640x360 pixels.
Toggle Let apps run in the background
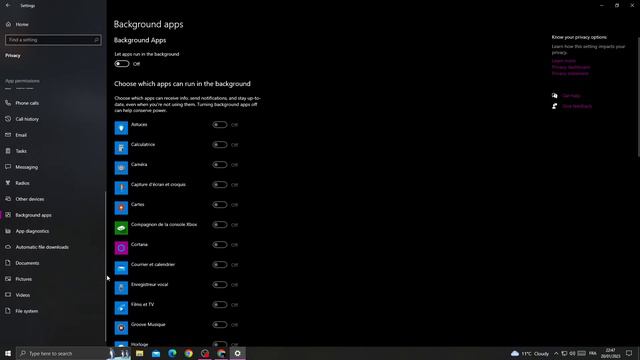[x=122, y=64]
